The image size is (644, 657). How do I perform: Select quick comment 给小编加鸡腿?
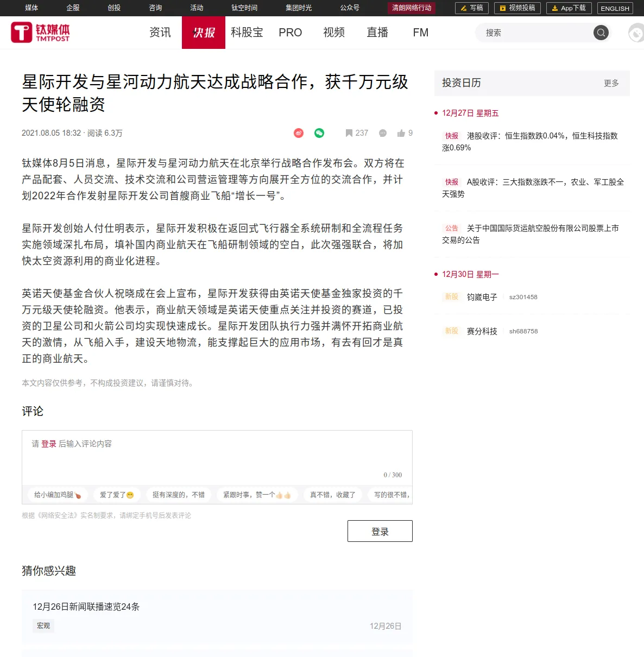(x=58, y=495)
